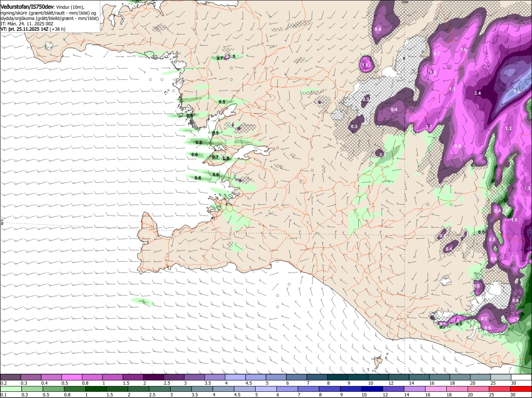Select the medium green 0.5 swatch in lower legend
The width and height of the screenshot is (532, 398).
click(54, 389)
